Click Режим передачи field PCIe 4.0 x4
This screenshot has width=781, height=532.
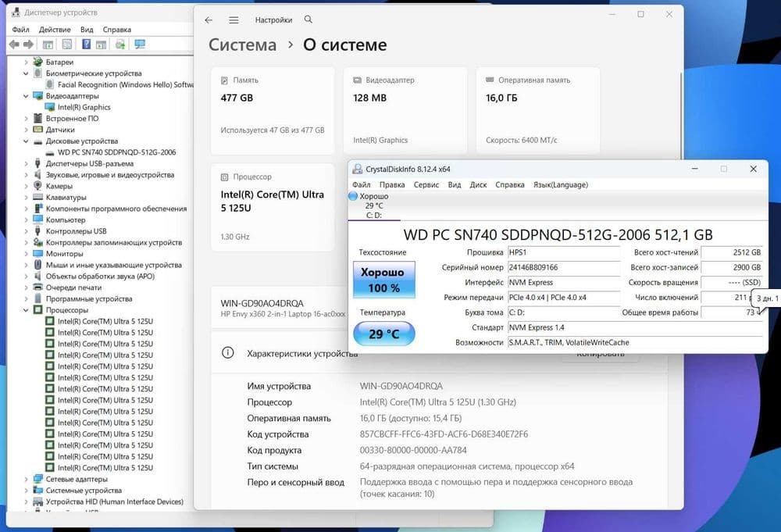pyautogui.click(x=564, y=298)
